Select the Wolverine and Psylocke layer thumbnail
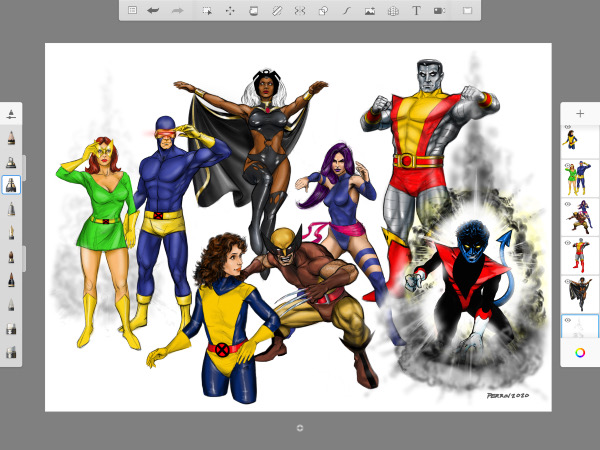 coord(580,217)
